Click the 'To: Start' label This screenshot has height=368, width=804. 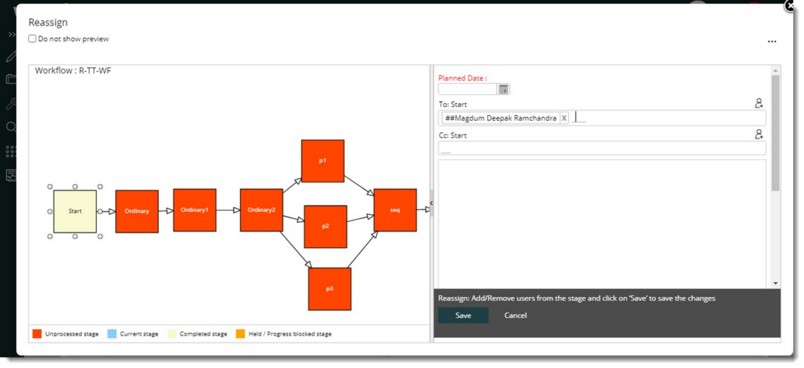[453, 105]
